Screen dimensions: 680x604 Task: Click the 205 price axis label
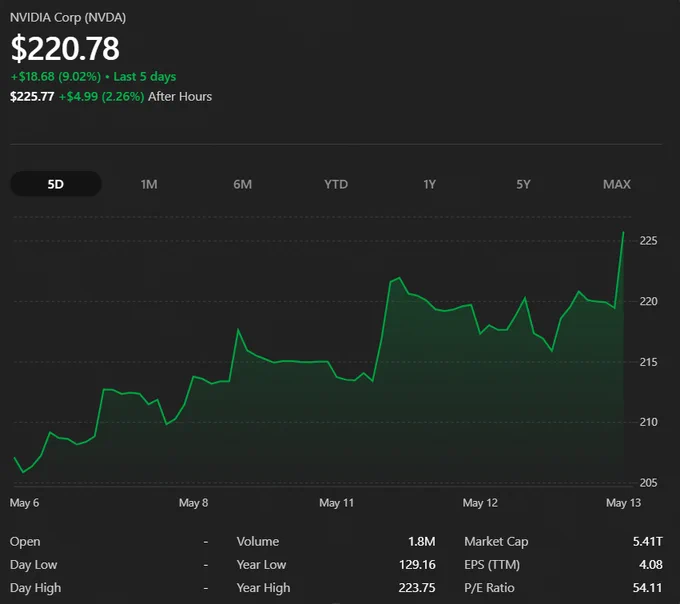(648, 483)
